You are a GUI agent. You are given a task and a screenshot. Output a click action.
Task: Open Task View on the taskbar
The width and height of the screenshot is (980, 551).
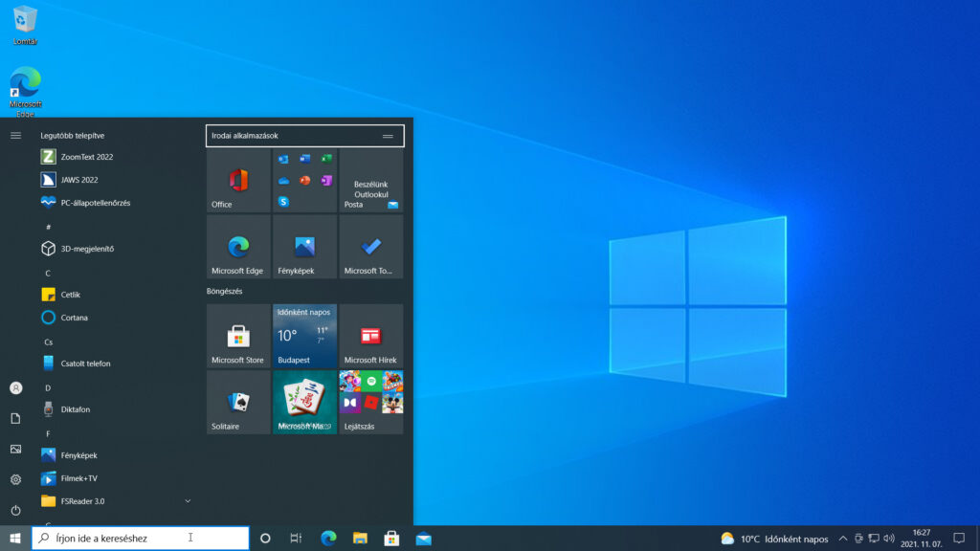[297, 538]
